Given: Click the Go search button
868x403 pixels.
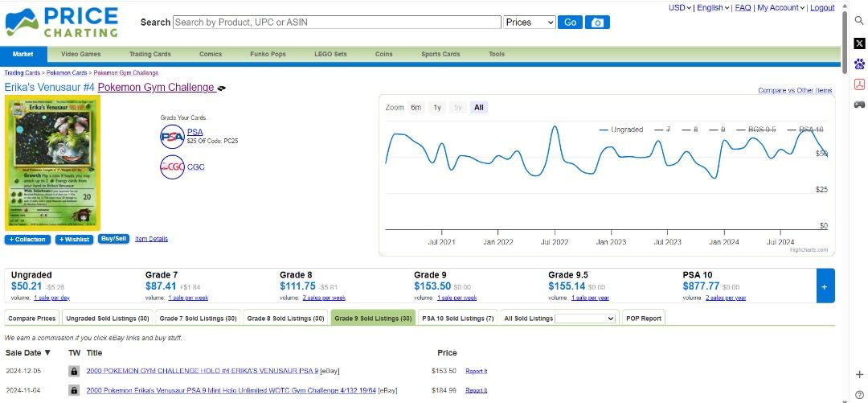Looking at the screenshot, I should coord(570,23).
